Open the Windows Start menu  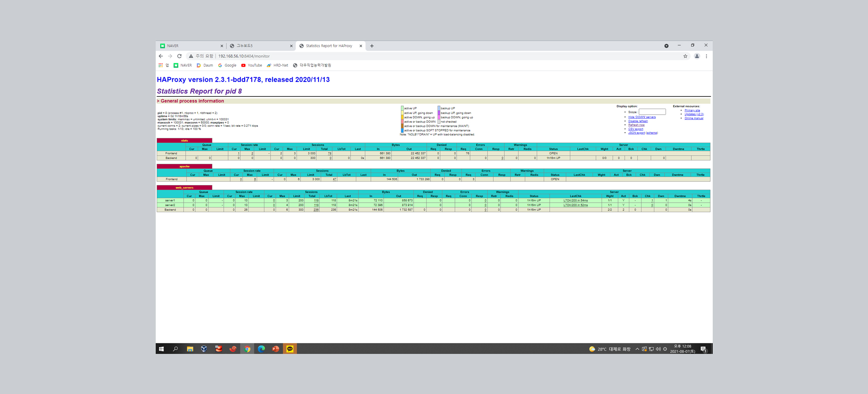(x=161, y=349)
